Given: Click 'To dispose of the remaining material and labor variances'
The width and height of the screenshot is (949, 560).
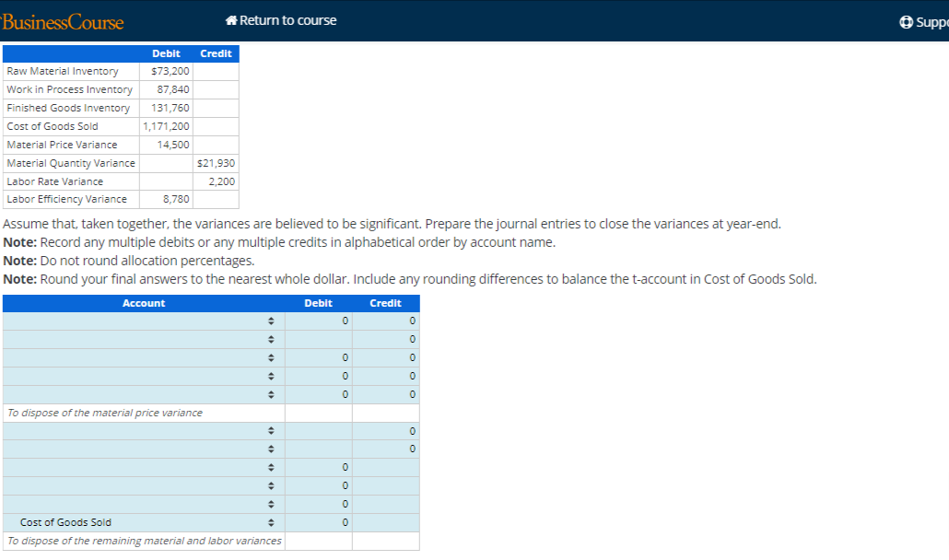Looking at the screenshot, I should 144,542.
